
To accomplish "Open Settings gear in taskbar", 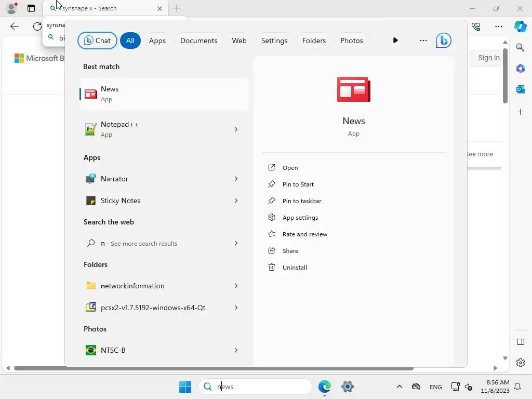I will point(348,387).
